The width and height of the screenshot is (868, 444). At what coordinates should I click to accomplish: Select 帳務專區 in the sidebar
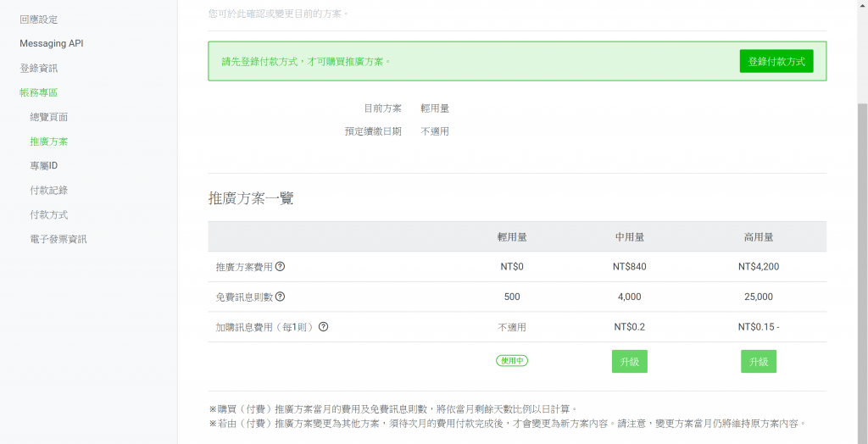(x=39, y=93)
